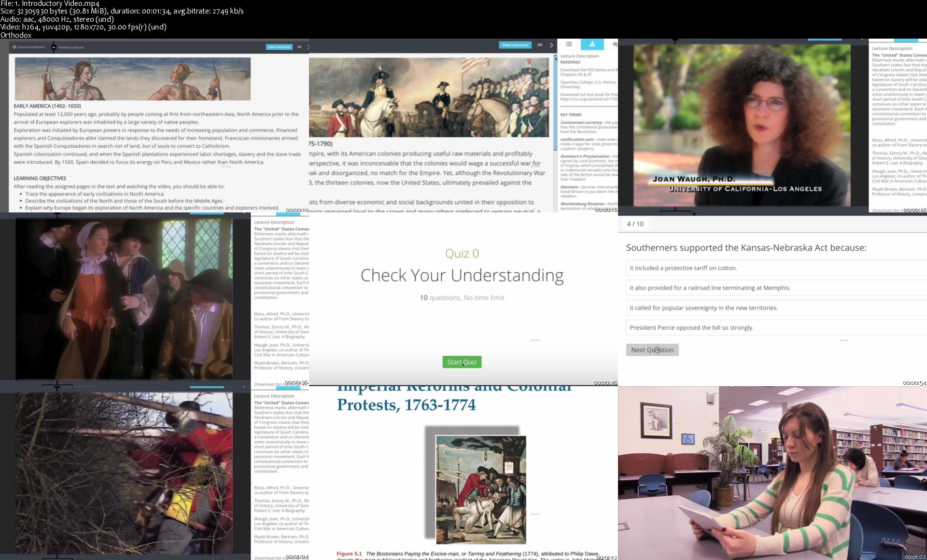927x560 pixels.
Task: Click the Next Question button
Action: pos(652,350)
